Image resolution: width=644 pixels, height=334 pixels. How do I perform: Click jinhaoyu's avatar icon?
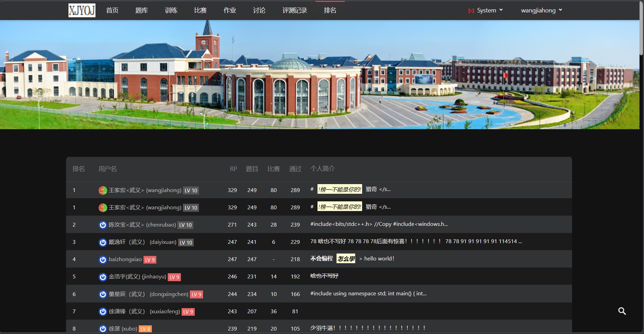[x=103, y=277]
